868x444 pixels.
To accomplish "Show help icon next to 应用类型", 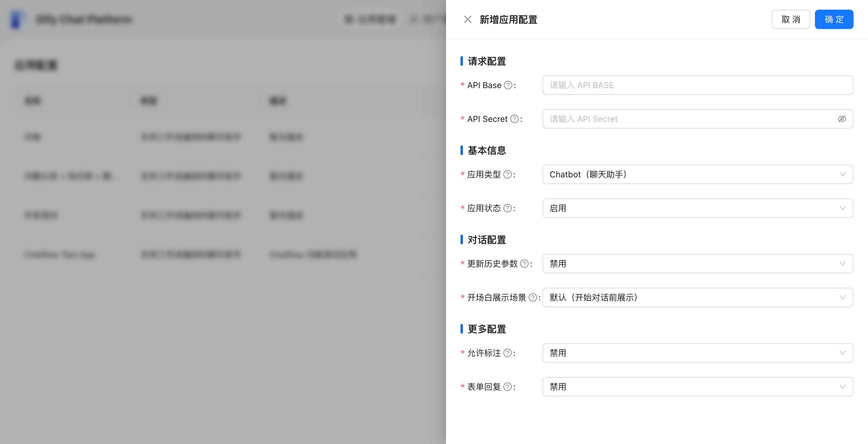I will click(x=507, y=175).
